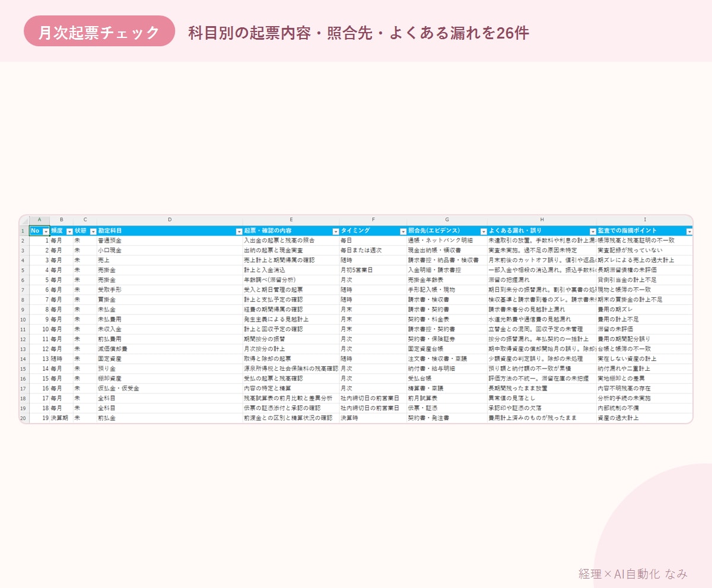Open the よくある漏れ・誤り filter dropdown
Viewport: 712px width, 588px height.
593,231
